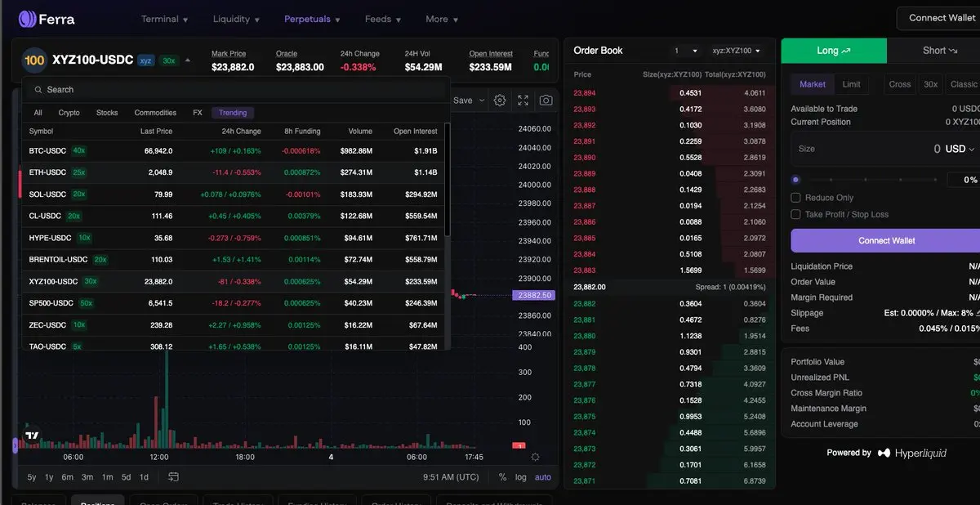Click the red volume marker badge
The height and width of the screenshot is (505, 980).
pyautogui.click(x=518, y=445)
